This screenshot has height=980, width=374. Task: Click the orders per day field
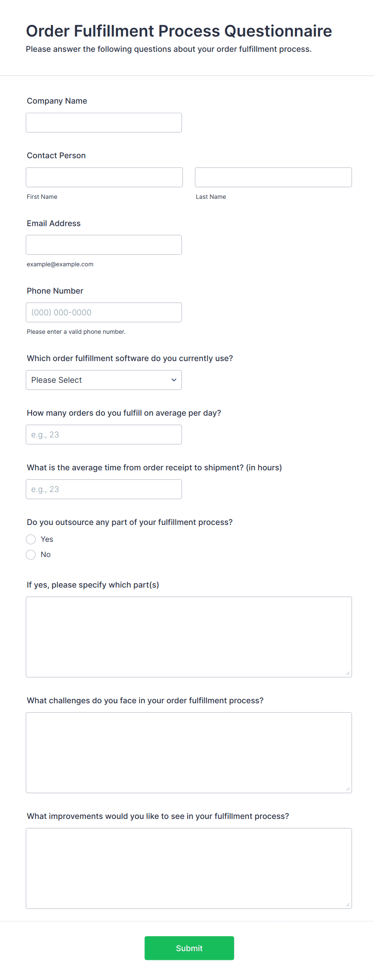104,435
